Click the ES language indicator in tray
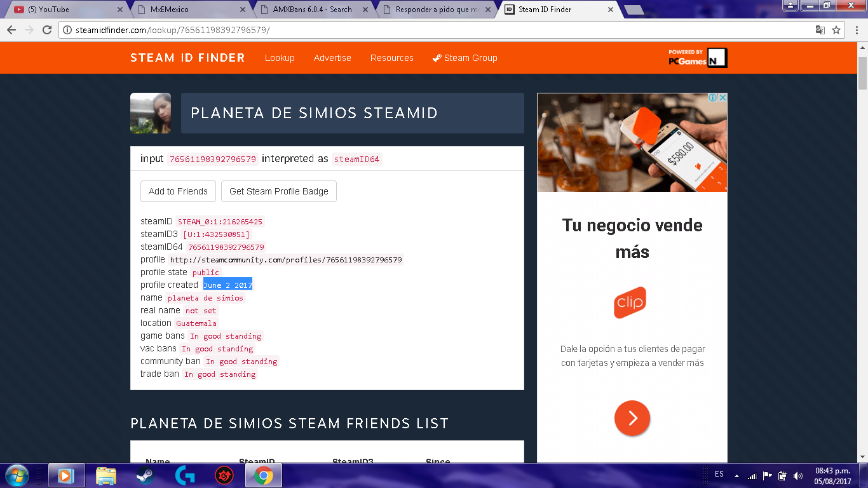868x488 pixels. 719,474
